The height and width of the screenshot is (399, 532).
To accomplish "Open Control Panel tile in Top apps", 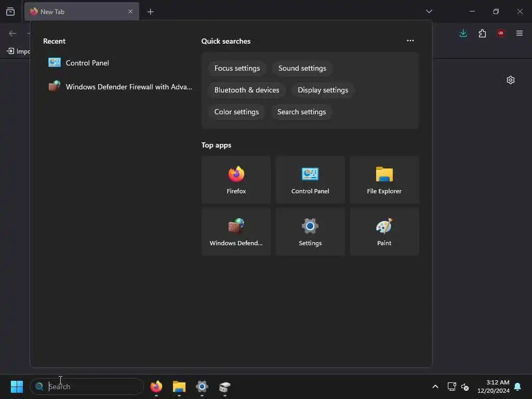I will [310, 180].
